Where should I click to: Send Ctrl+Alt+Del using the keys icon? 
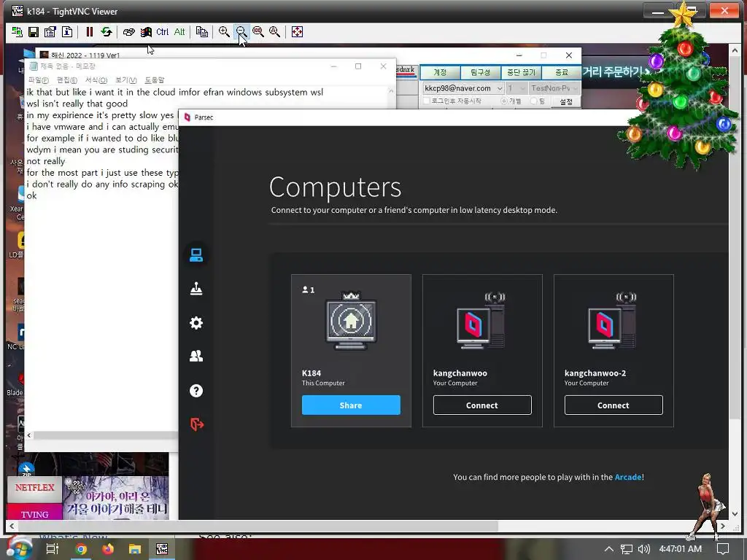coord(128,32)
